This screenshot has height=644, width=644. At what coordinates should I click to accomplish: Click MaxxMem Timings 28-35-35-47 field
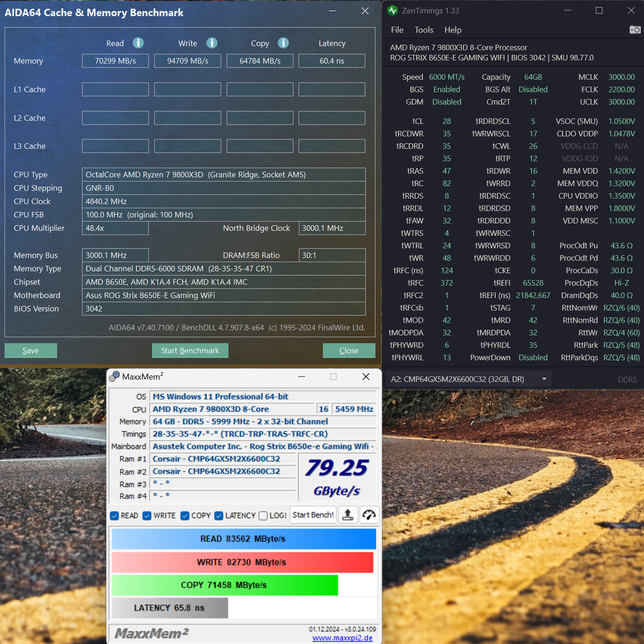(263, 434)
